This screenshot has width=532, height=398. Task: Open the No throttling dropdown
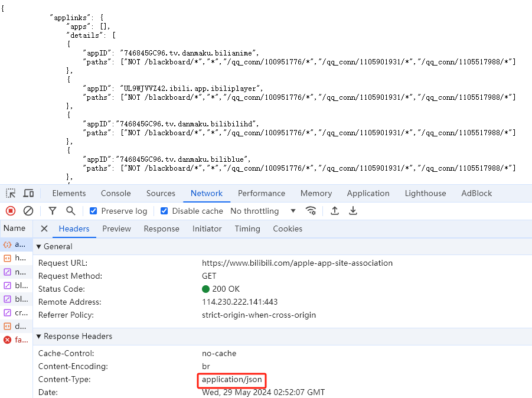point(263,211)
